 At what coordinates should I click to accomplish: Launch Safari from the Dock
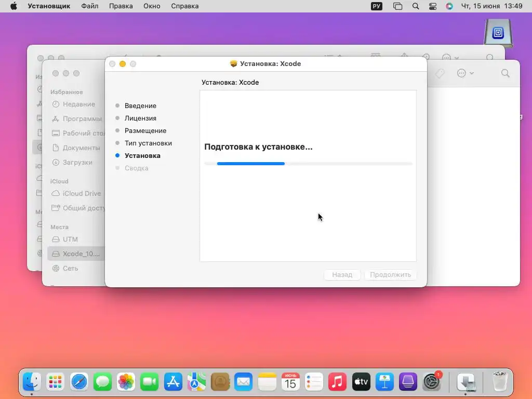tap(79, 382)
